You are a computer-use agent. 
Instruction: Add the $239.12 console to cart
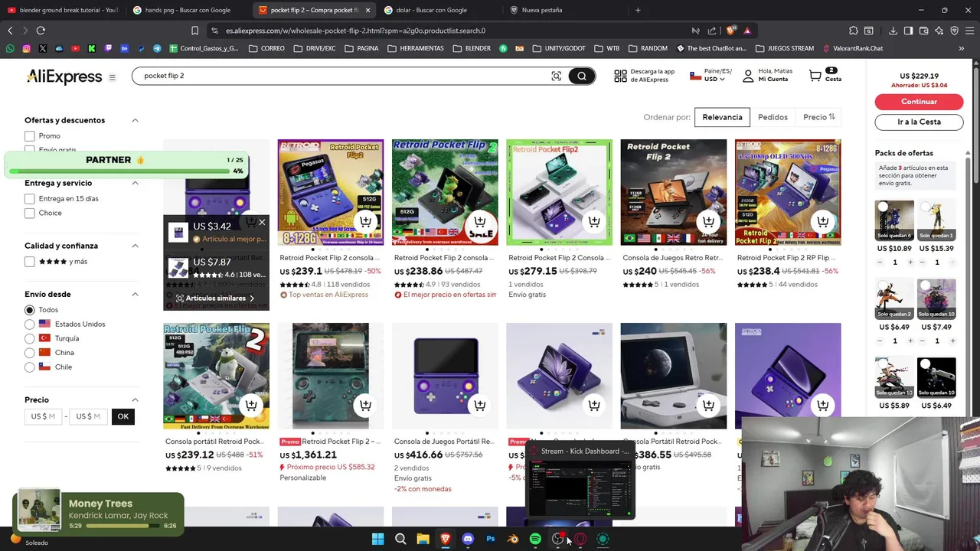pyautogui.click(x=251, y=405)
